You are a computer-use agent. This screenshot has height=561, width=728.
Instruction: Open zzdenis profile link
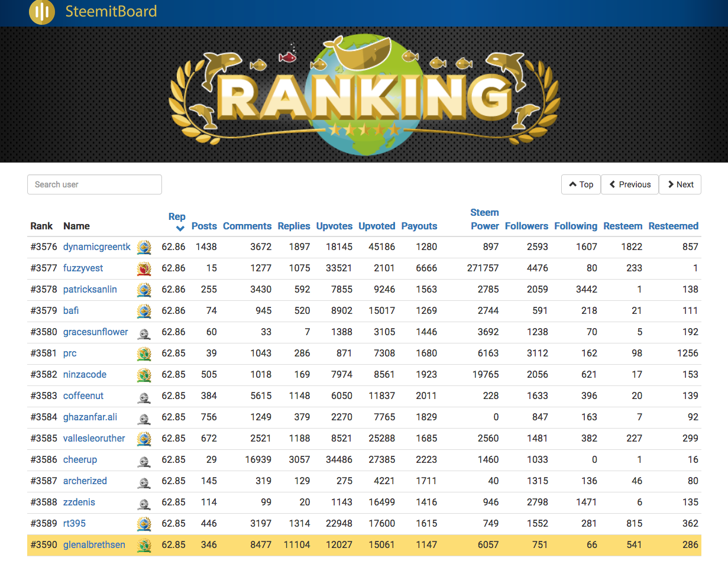click(79, 502)
